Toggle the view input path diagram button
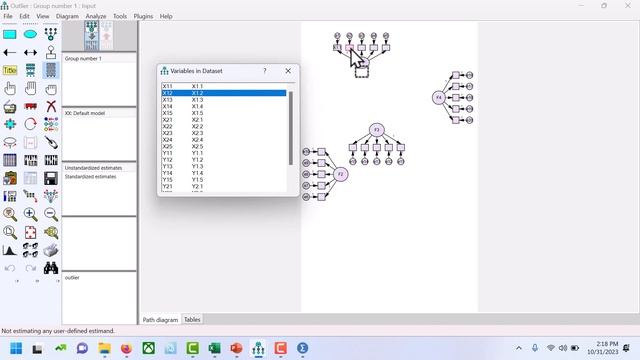 (x=92, y=36)
